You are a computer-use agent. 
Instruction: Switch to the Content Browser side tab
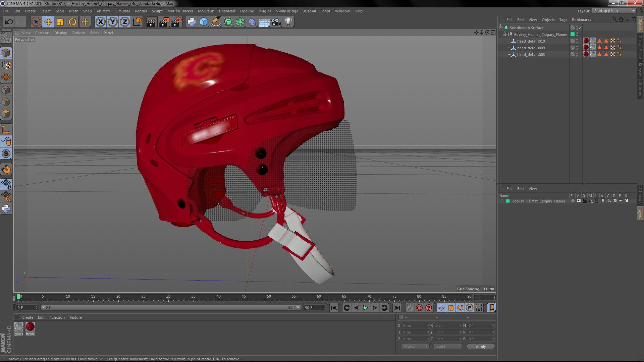coord(640,62)
